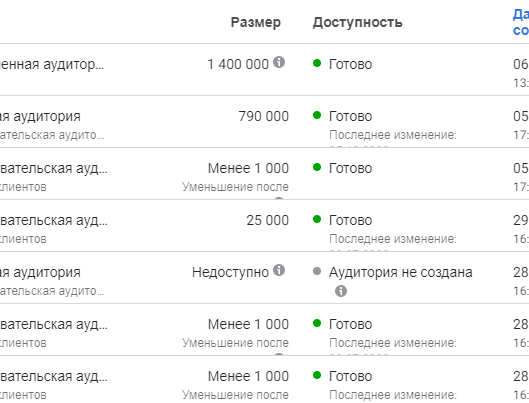Click the Аудитория не создана status text
The image size is (529, 403).
click(x=400, y=272)
